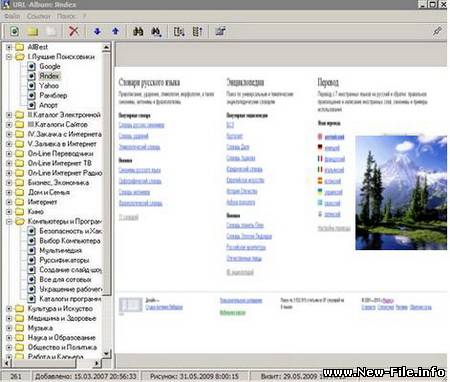Click the first link under Словари русского языка
This screenshot has width=450, height=382.
[x=141, y=125]
